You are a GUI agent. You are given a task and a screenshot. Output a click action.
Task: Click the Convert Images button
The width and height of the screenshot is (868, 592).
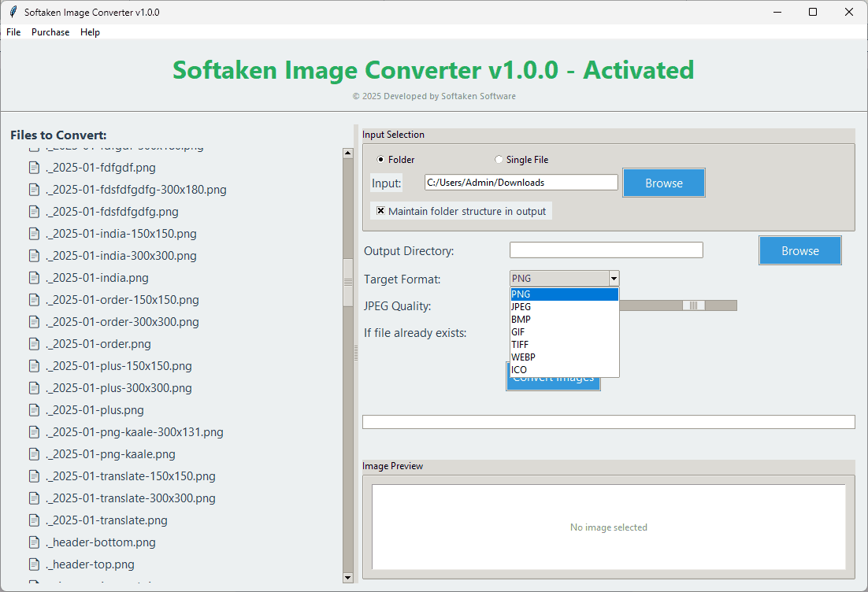(x=553, y=383)
